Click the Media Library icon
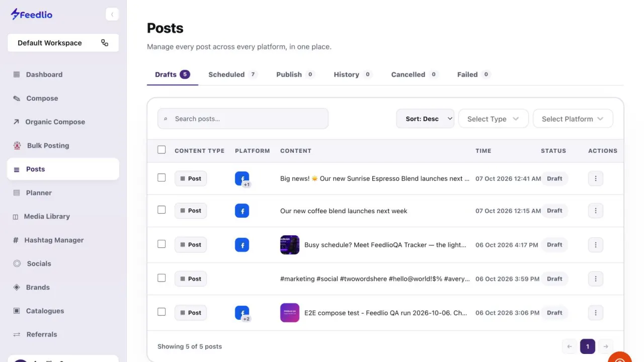 16,217
